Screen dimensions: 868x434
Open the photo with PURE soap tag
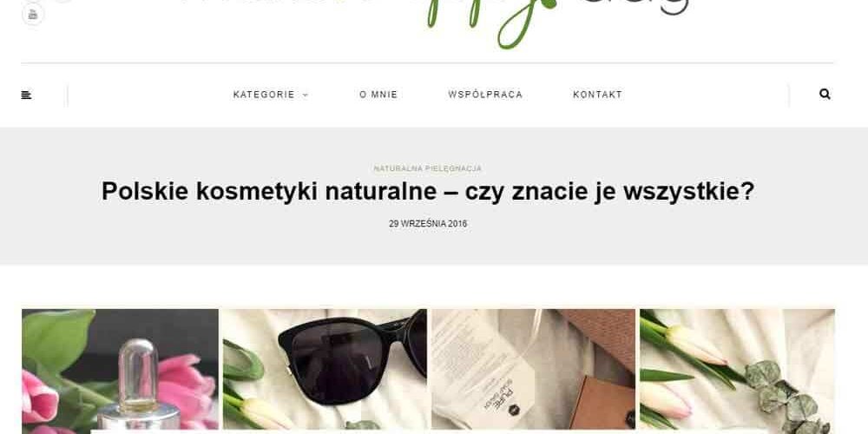(534, 372)
